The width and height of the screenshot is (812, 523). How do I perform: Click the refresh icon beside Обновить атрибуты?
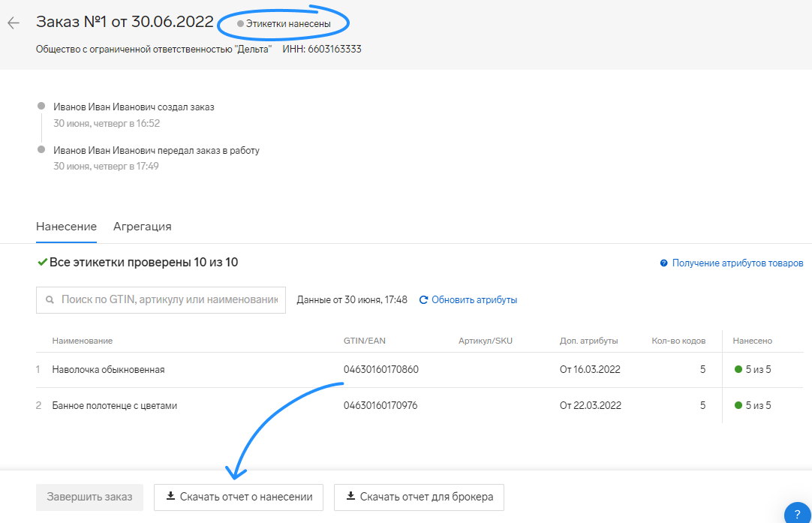[x=423, y=300]
